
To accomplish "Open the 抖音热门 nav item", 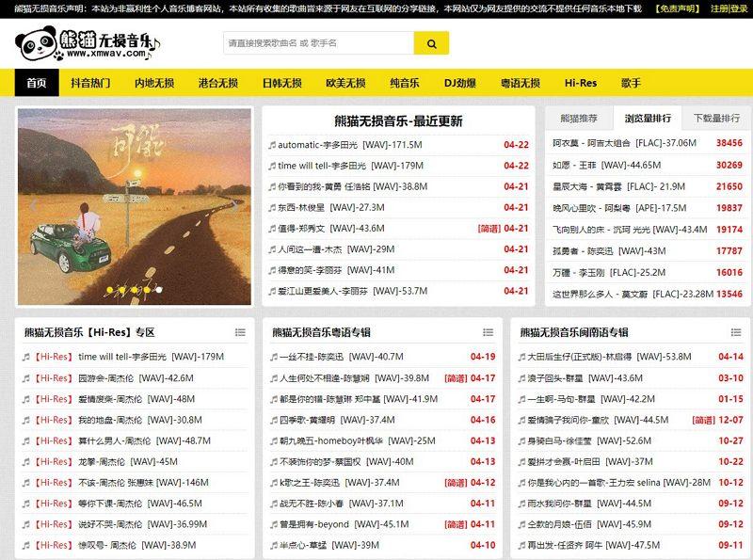I will 90,83.
